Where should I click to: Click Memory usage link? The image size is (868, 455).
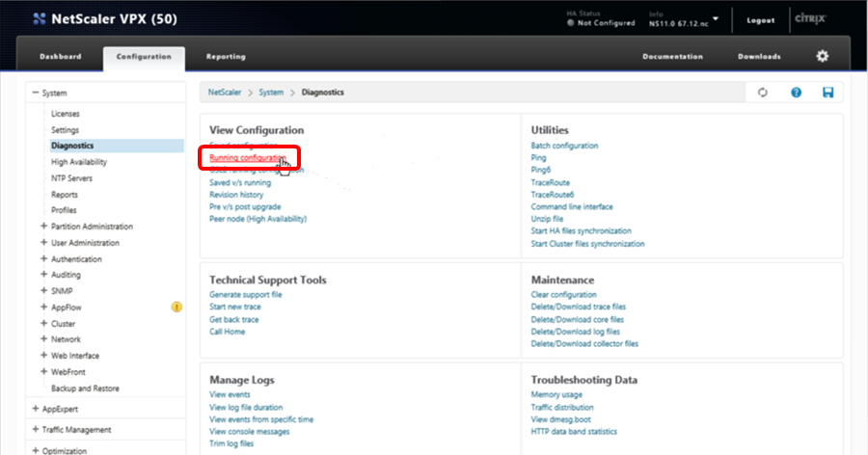tap(556, 394)
